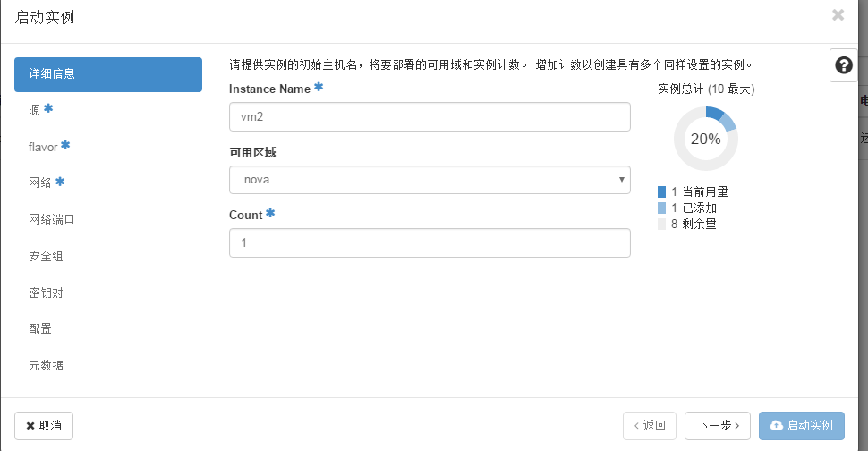Expand the 可用区域 nova dropdown

430,180
